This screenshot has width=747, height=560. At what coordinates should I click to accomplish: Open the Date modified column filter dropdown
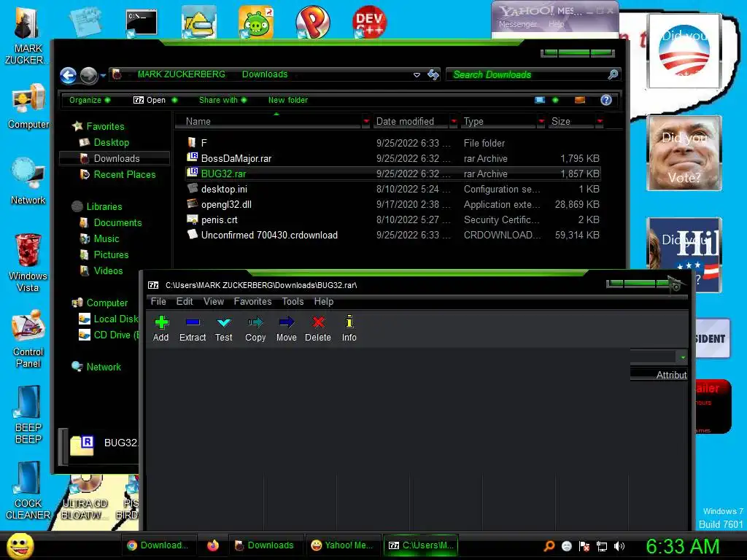[x=454, y=122]
